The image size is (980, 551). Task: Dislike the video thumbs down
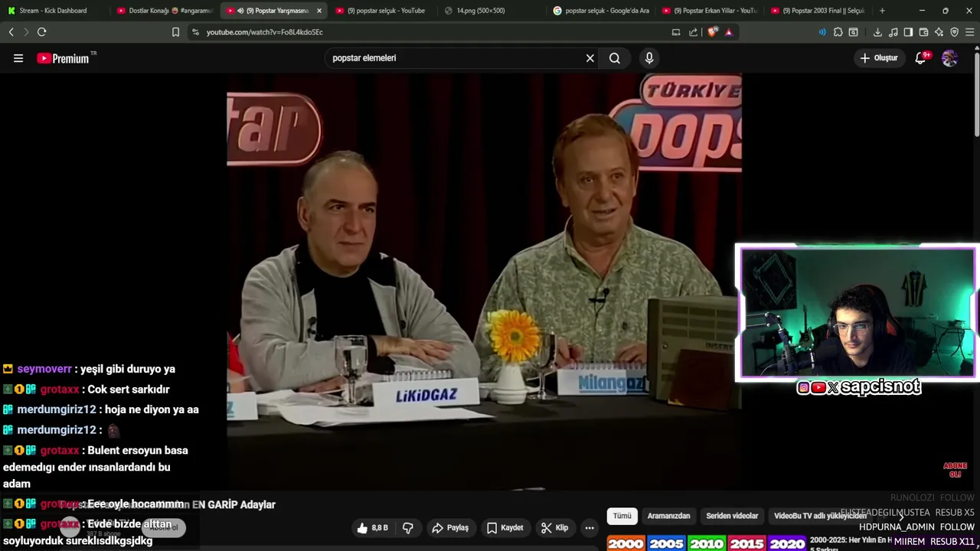(x=408, y=528)
